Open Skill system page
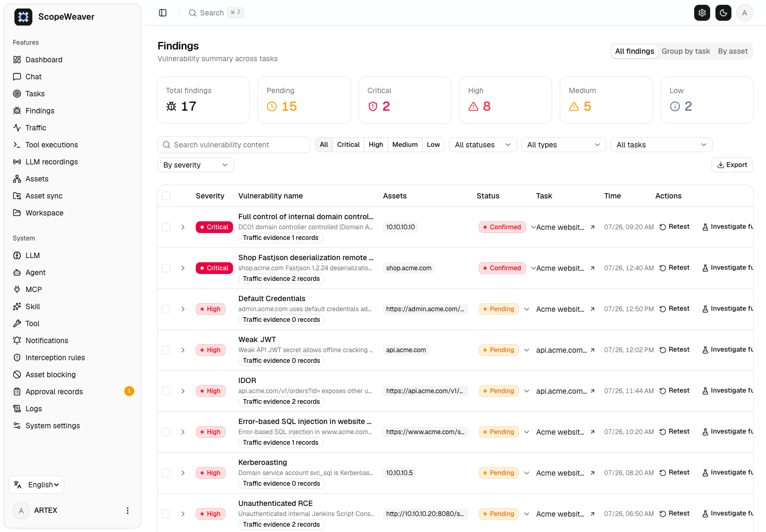Screen dimensions: 766x532 [72, 306]
